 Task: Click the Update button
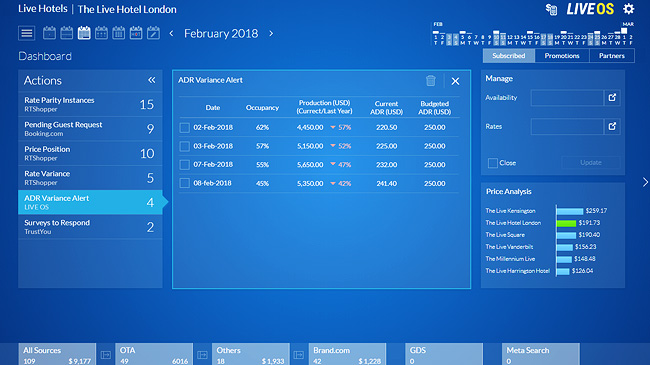click(591, 163)
